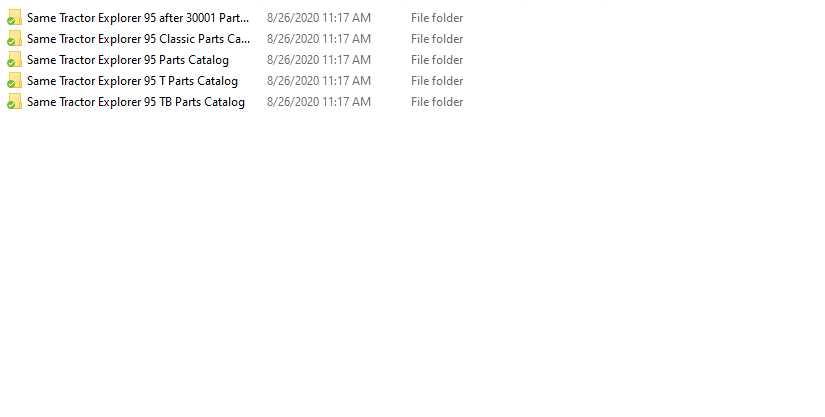Click File folder type of Explorer 95 Classic row
The height and width of the screenshot is (417, 825).
click(437, 39)
